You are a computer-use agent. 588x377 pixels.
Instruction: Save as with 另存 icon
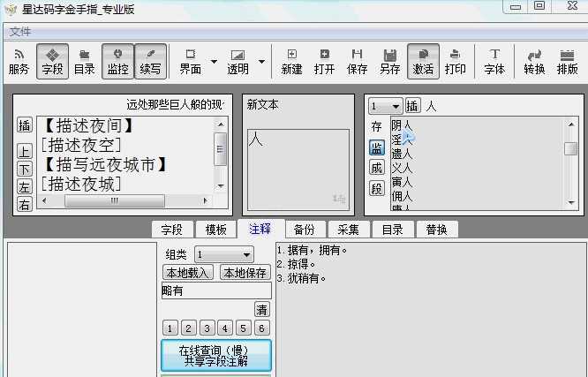pos(390,62)
